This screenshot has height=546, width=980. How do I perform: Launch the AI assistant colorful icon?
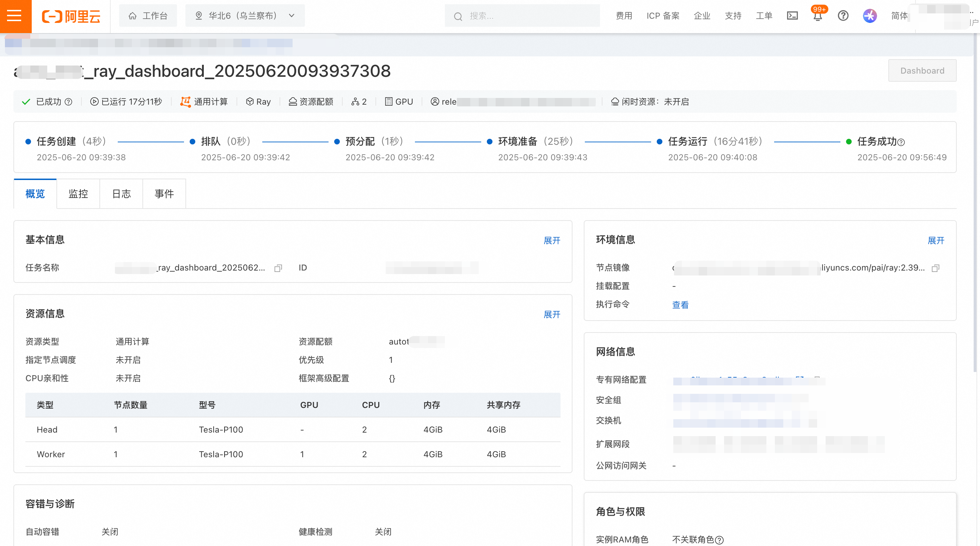870,16
